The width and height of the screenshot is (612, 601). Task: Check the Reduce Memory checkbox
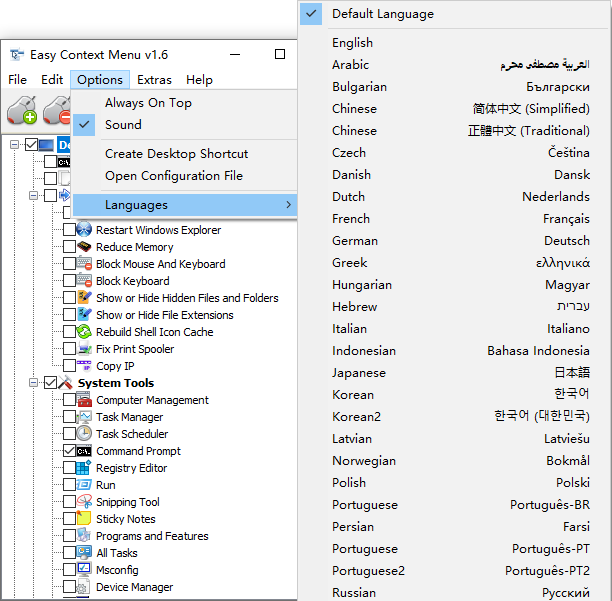click(x=69, y=247)
